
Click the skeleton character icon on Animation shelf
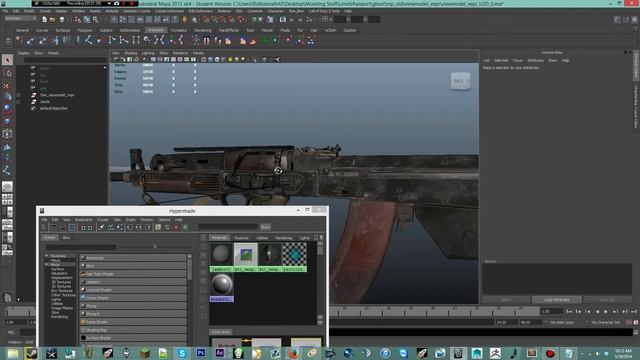click(x=196, y=40)
